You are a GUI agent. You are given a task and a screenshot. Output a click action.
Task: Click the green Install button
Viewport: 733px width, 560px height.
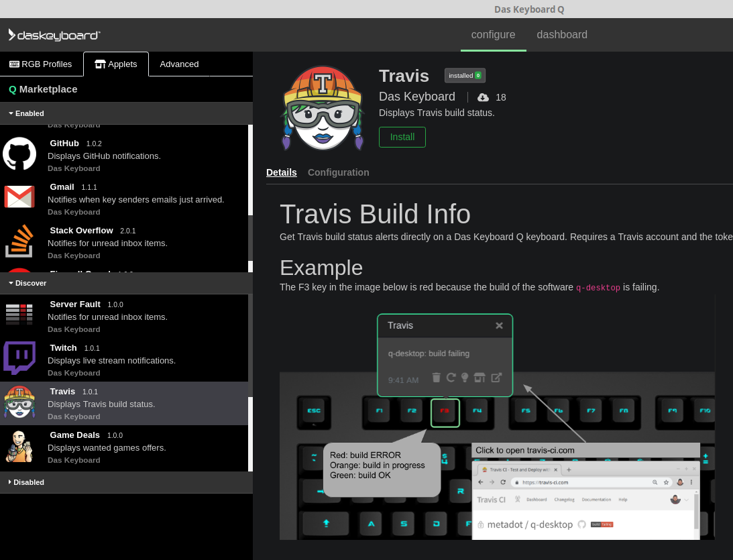point(402,137)
